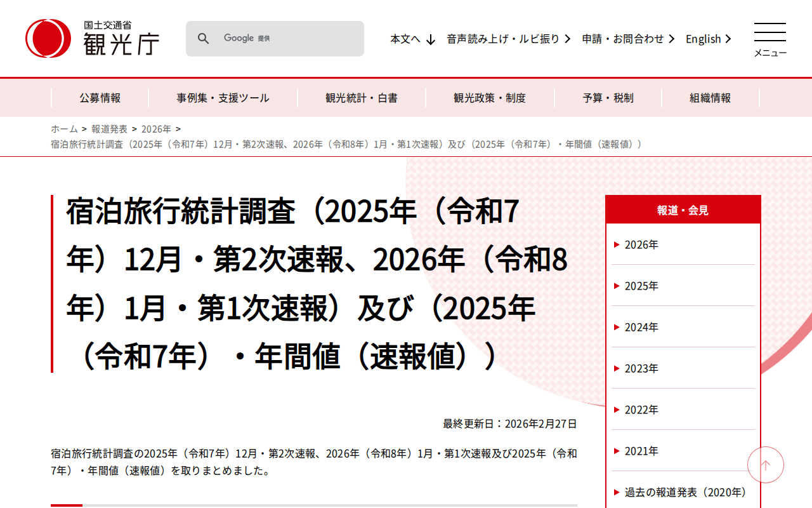Screen dimensions: 812x508
Task: Open 2022年 in the sidebar list
Action: (683, 410)
